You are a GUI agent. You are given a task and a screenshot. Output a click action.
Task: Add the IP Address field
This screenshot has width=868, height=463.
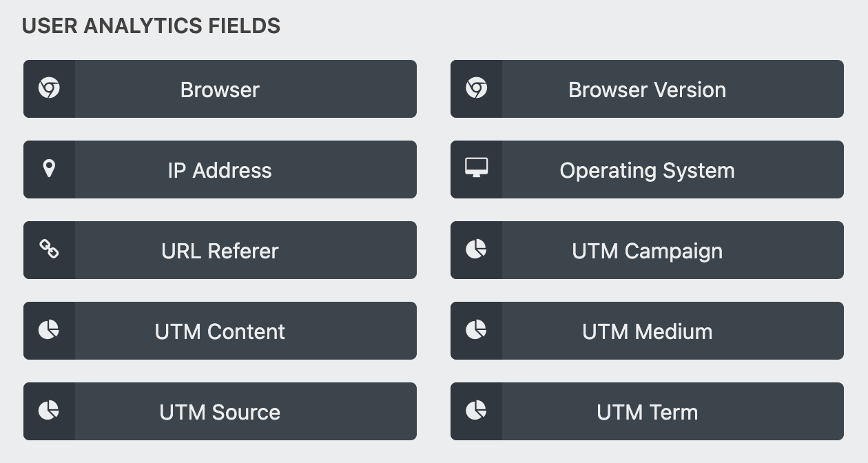tap(220, 169)
